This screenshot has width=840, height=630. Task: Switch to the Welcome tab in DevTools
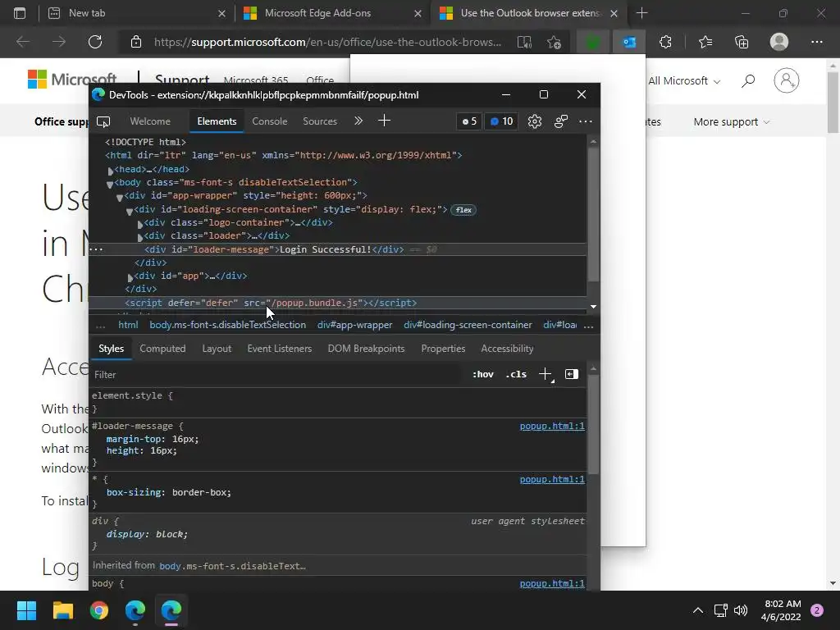point(150,121)
